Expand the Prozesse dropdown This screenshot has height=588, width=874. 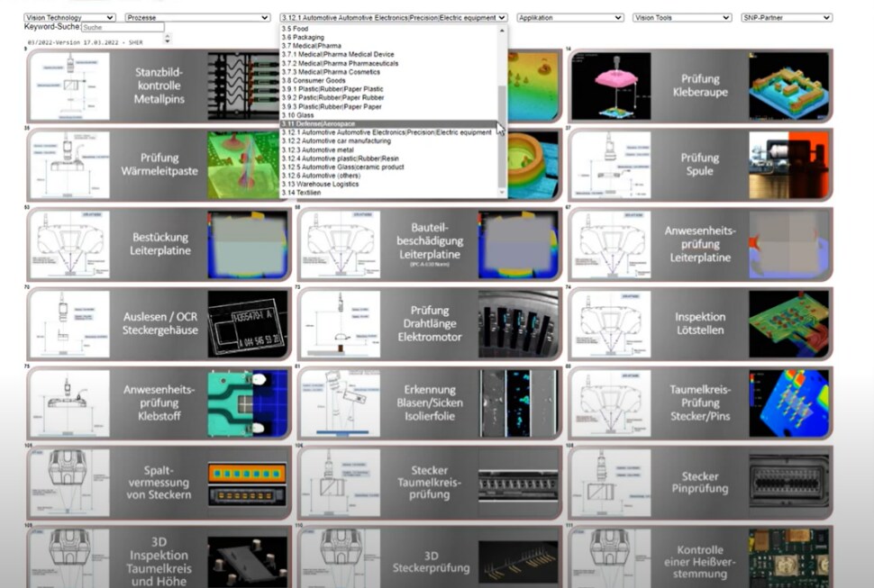tap(197, 17)
